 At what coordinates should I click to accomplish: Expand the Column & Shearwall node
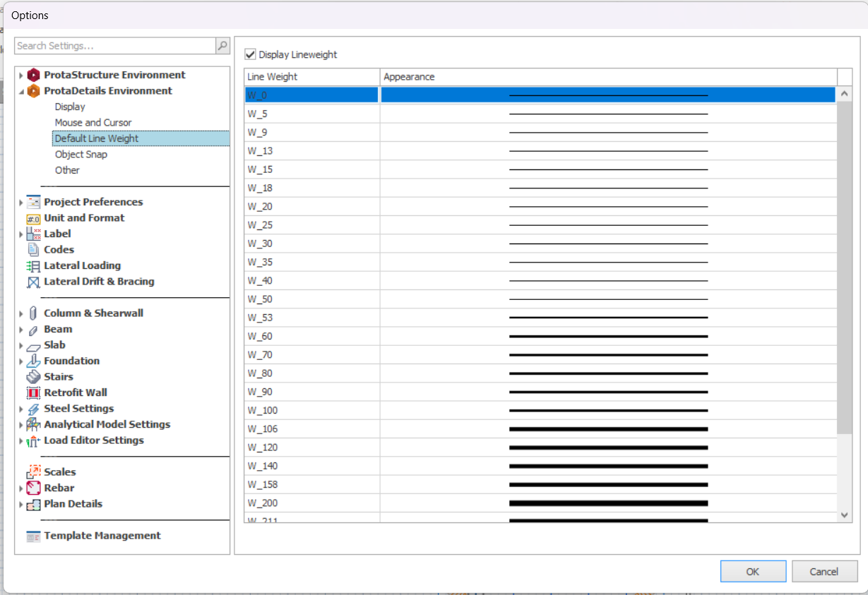click(x=21, y=313)
